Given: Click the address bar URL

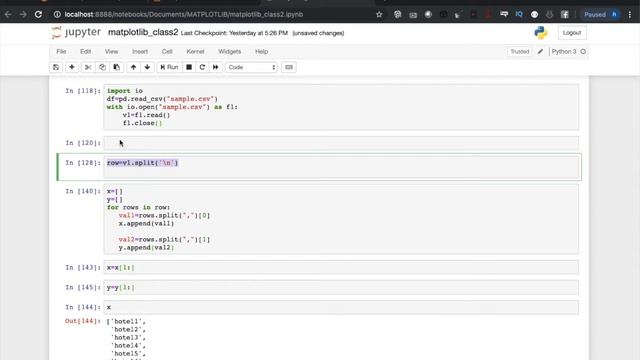Looking at the screenshot, I should pyautogui.click(x=184, y=14).
